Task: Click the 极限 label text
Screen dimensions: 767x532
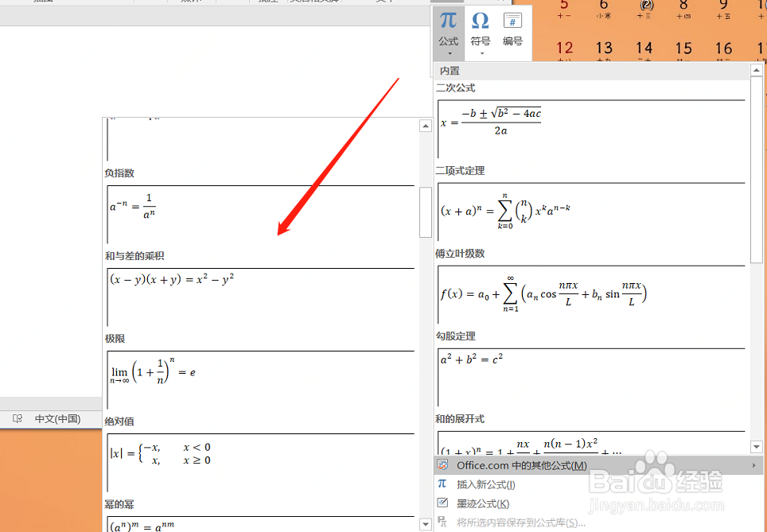Action: [115, 339]
